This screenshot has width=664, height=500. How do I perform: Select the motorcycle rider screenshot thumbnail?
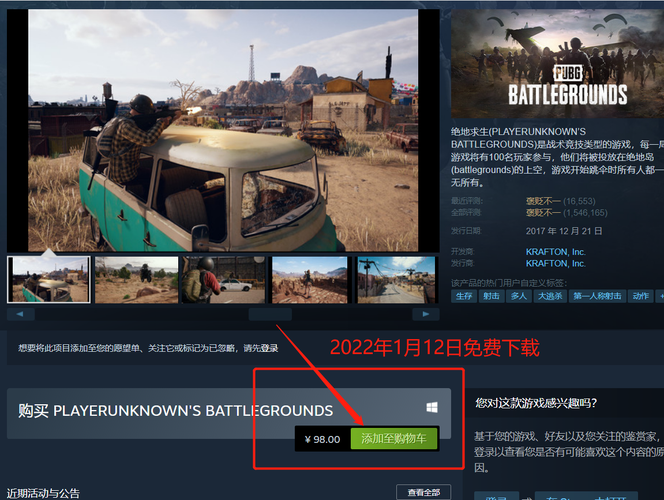[x=136, y=279]
